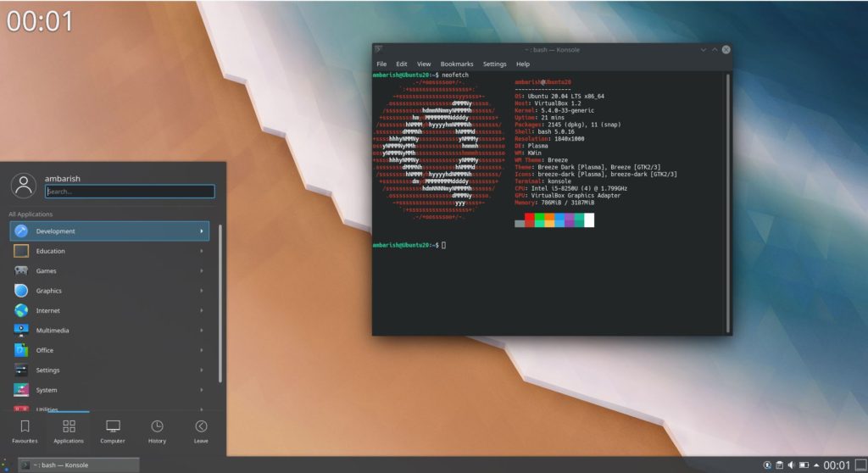Click the Konsole terminal scrollbar
Viewport: 868px width, 473px height.
tap(727, 202)
